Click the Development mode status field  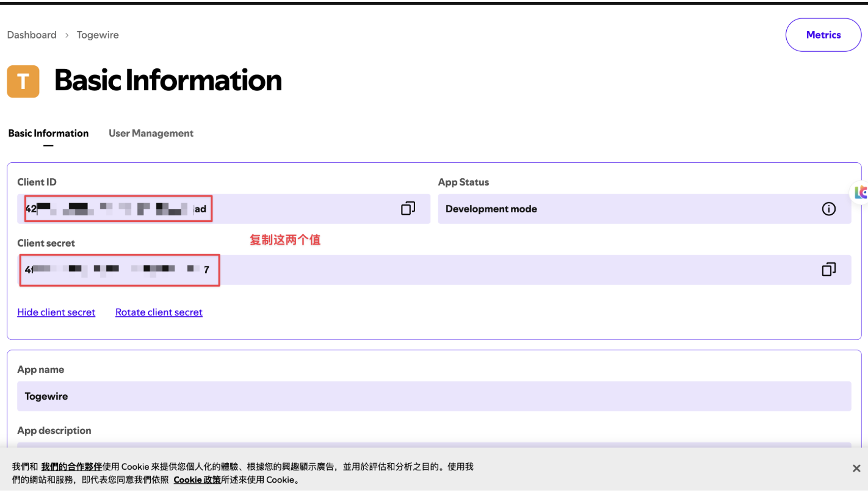point(645,209)
